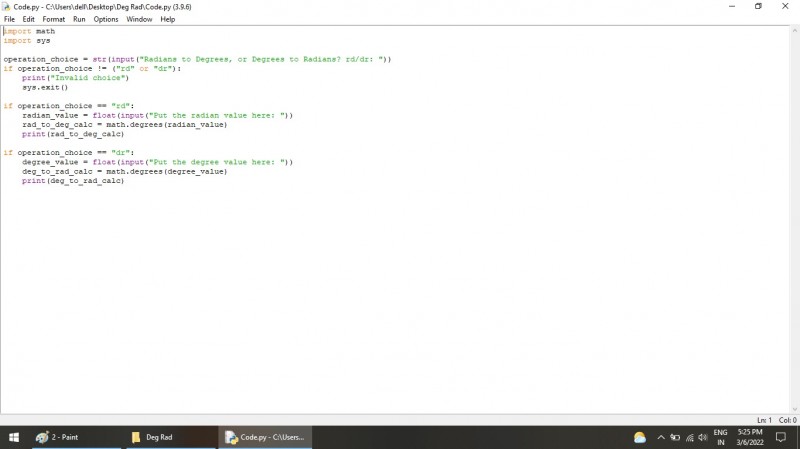
Task: Open the Format menu
Action: tap(54, 19)
